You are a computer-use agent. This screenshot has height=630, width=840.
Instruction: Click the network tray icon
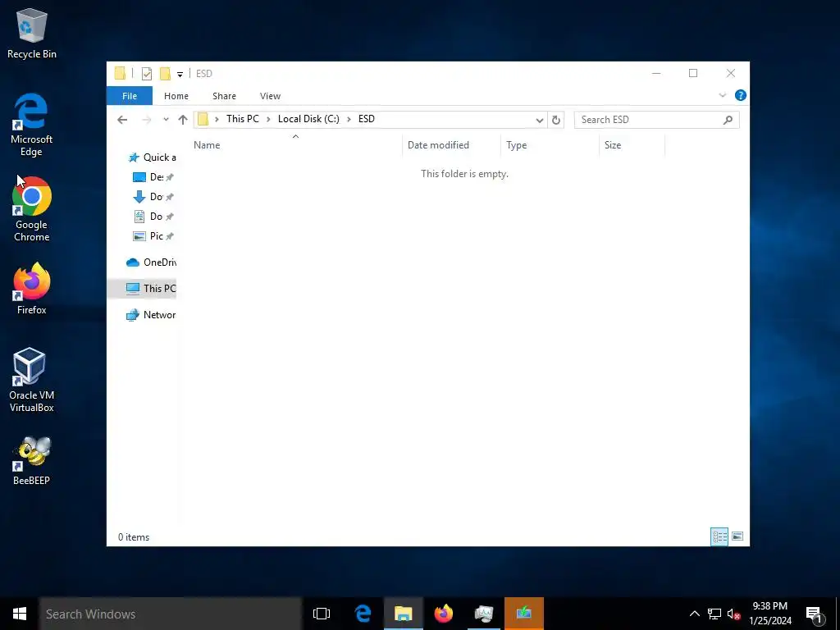714,614
